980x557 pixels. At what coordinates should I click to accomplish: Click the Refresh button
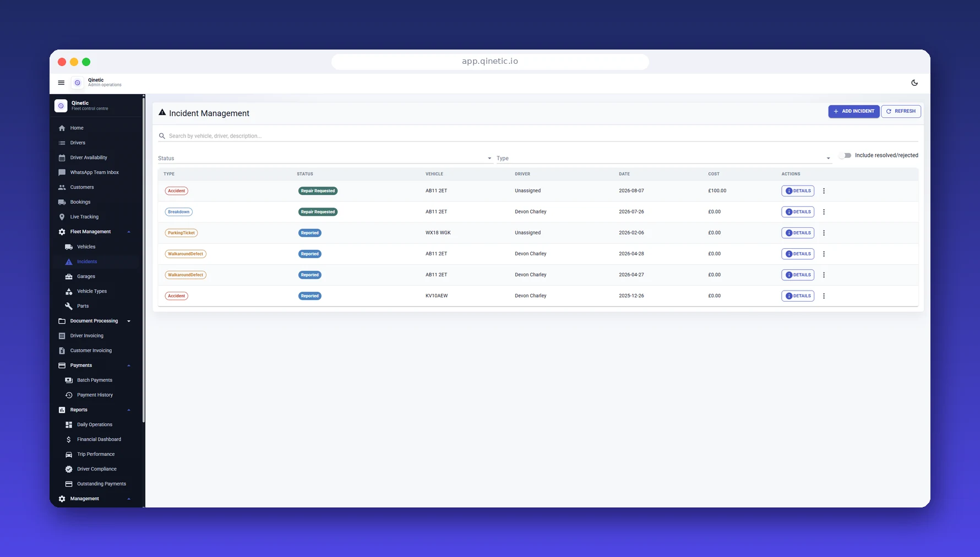[901, 111]
